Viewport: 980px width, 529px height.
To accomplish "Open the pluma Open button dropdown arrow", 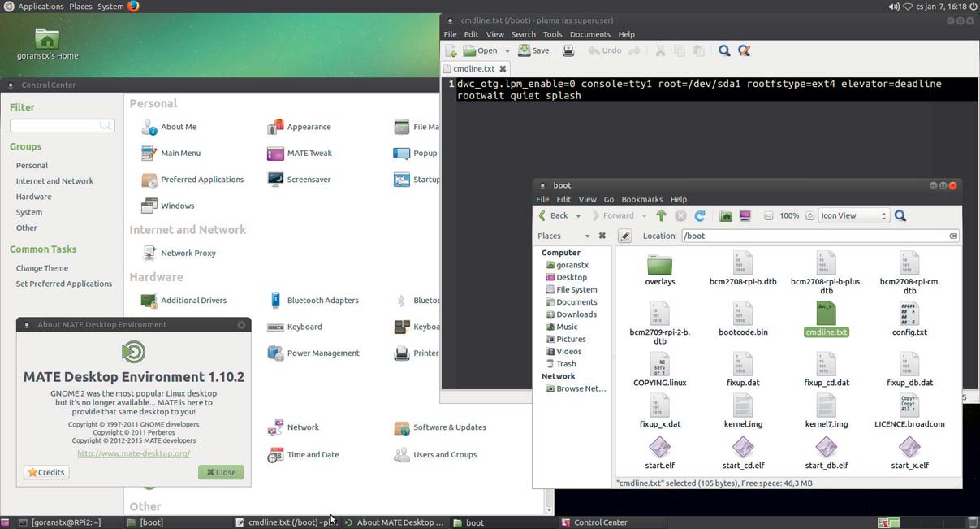I will (x=507, y=51).
